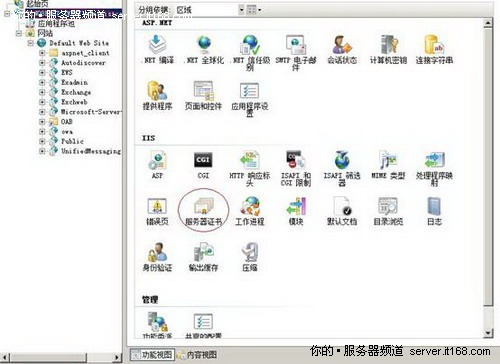The image size is (500, 364).
Task: Open the CGI feature icon
Action: (x=203, y=165)
